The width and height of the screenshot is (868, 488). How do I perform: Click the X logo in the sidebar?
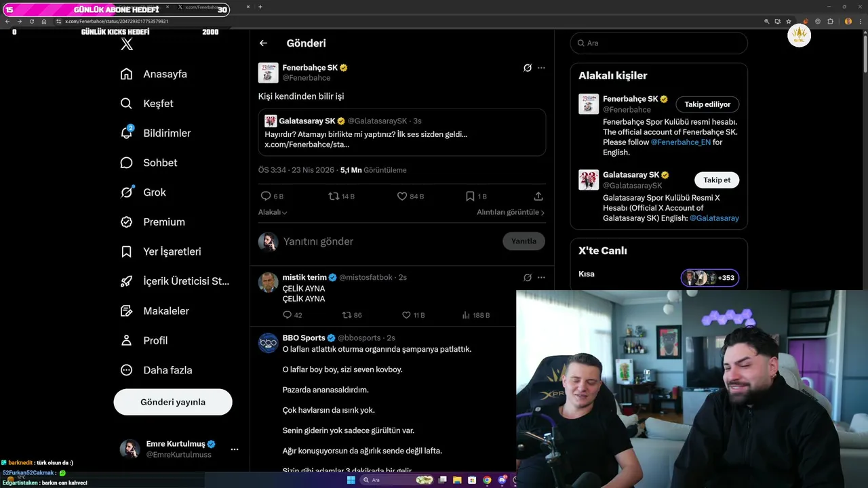(127, 45)
